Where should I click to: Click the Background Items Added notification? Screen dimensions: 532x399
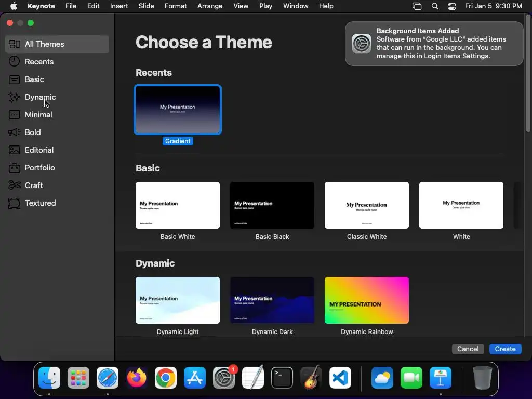(x=434, y=44)
